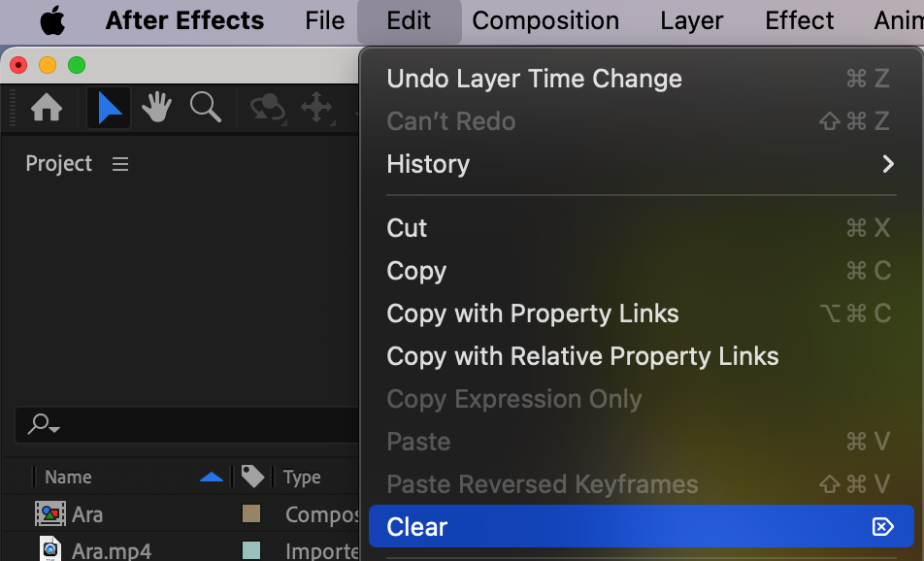924x561 pixels.
Task: Click the Type column header
Action: click(x=302, y=477)
